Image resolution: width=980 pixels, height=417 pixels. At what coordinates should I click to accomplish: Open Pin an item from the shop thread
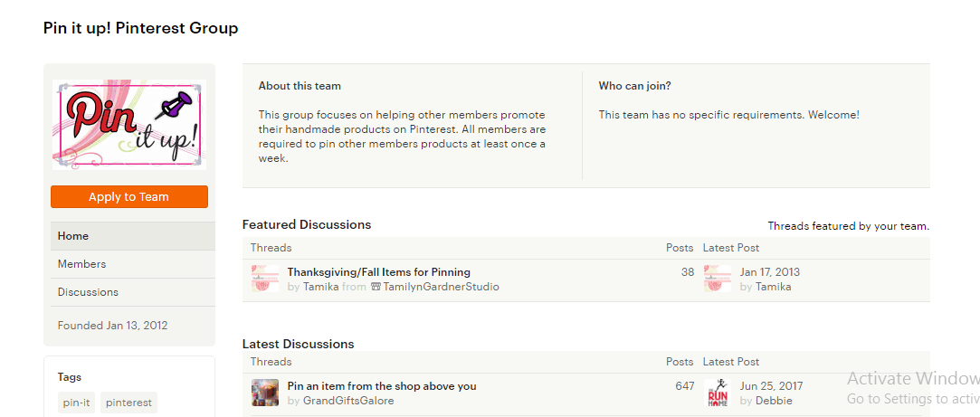coord(381,386)
